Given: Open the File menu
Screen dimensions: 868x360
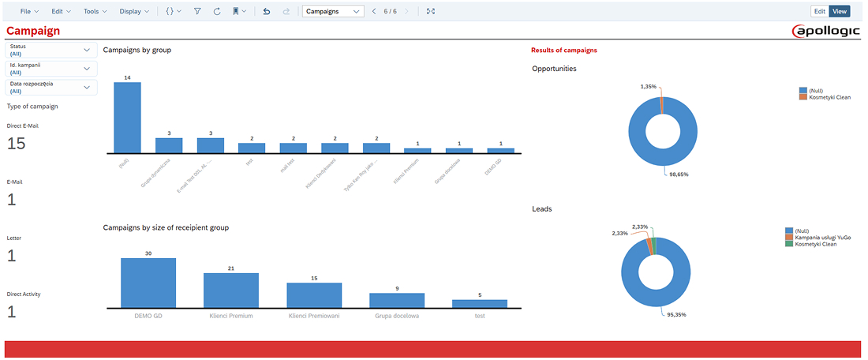Looking at the screenshot, I should [x=29, y=12].
